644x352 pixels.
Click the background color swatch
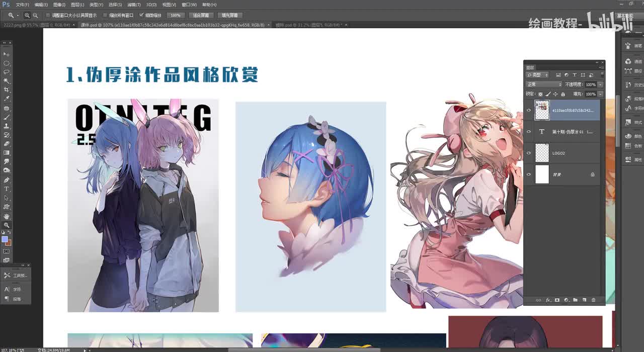(x=9, y=243)
